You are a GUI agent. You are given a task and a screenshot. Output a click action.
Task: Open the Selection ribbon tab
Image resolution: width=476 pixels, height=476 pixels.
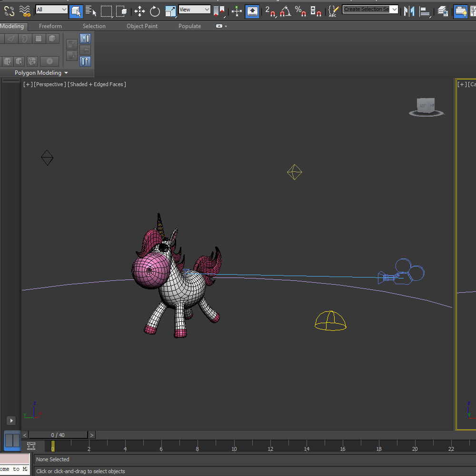[94, 26]
